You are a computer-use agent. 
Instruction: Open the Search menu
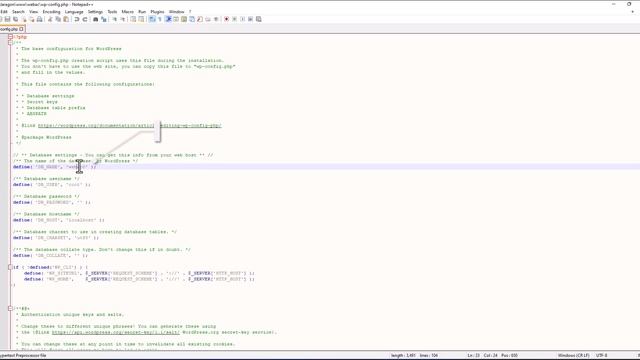coord(18,12)
